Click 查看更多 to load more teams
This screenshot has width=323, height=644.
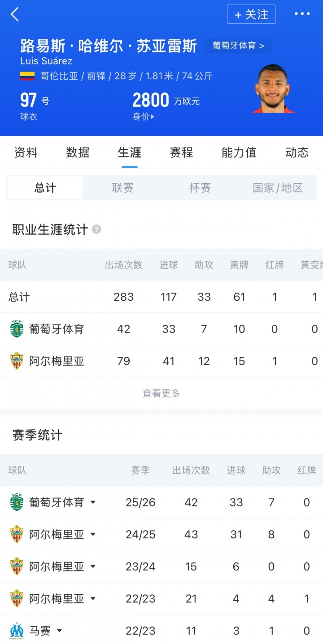click(161, 393)
